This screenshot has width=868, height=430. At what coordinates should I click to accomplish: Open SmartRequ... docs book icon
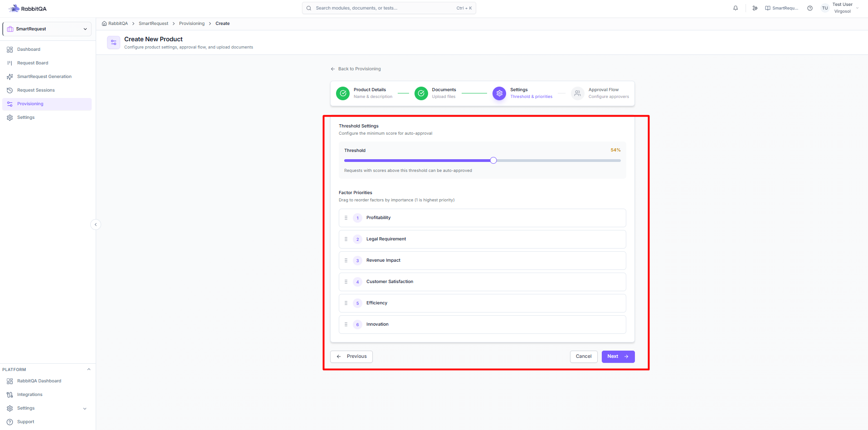click(782, 8)
